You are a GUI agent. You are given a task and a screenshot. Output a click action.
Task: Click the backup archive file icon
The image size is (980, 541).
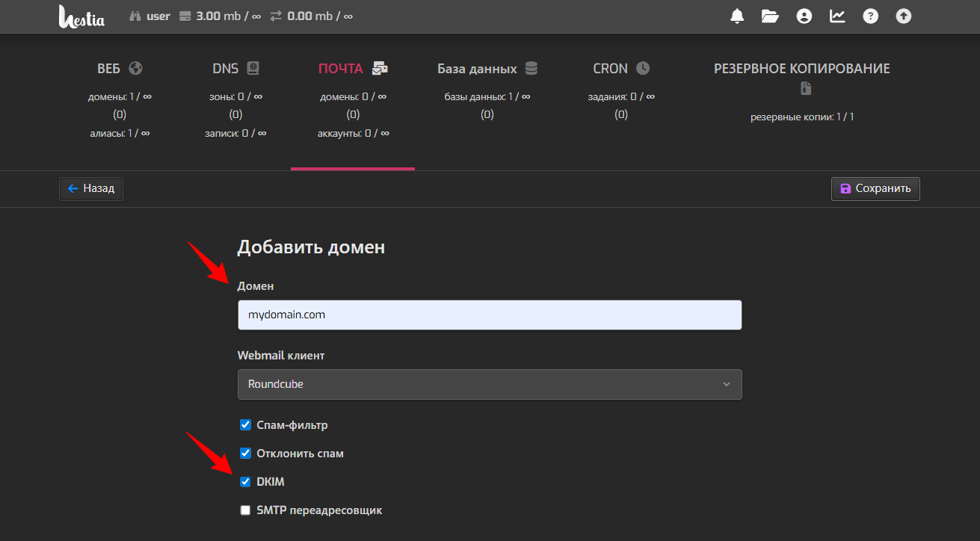(805, 88)
